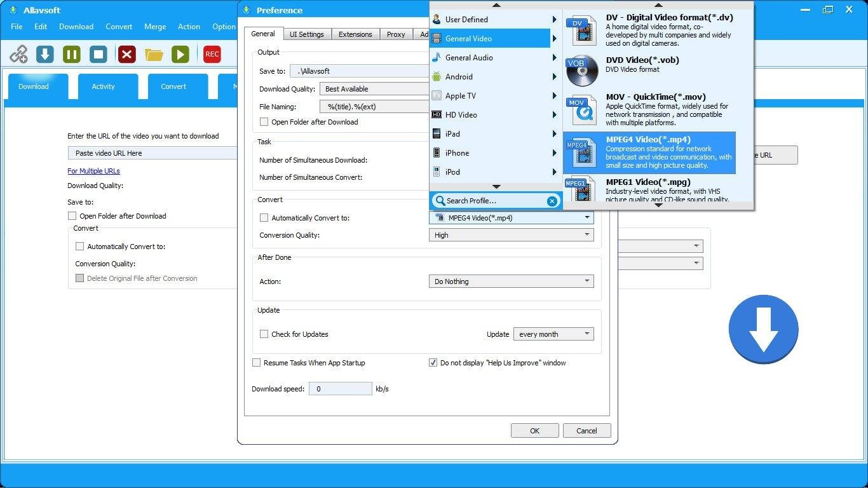Stop task with blue square toolbar icon
Image resolution: width=868 pixels, height=488 pixels.
coord(98,55)
